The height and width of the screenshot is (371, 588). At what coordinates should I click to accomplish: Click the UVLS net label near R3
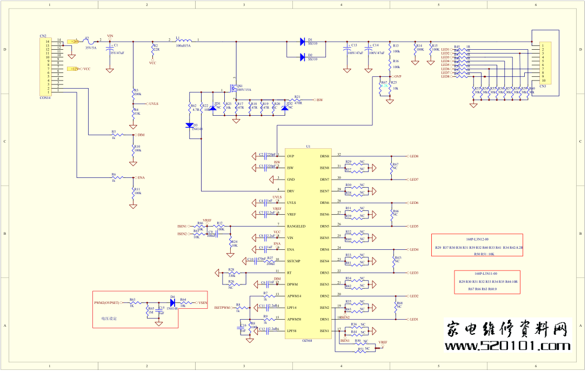coord(153,103)
